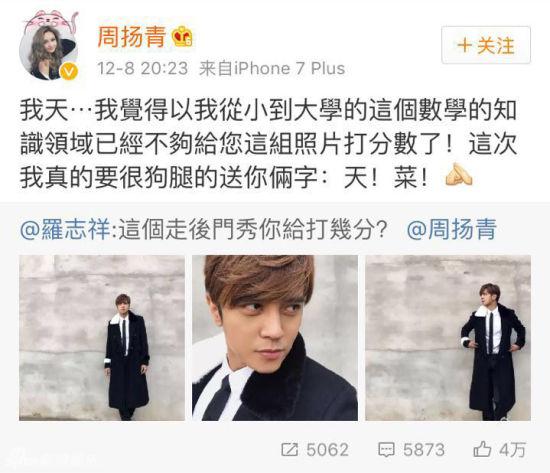Open the comments bubble icon
This screenshot has height=473, width=550.
point(386,449)
